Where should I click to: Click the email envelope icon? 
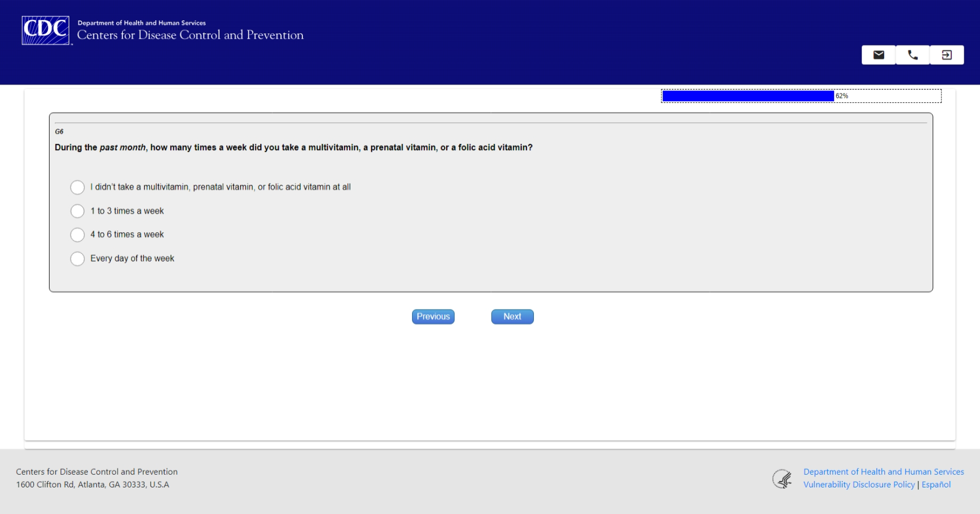coord(878,55)
